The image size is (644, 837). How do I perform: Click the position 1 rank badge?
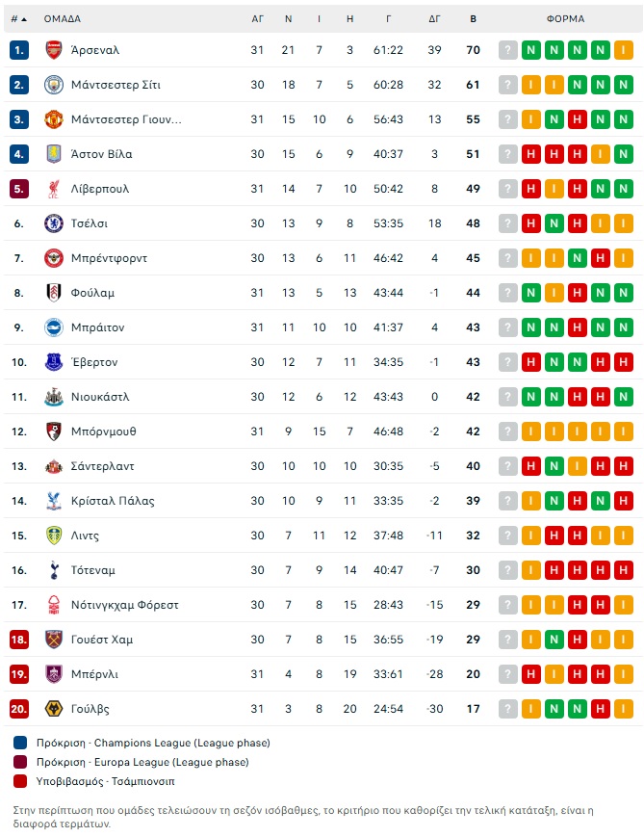coord(20,50)
